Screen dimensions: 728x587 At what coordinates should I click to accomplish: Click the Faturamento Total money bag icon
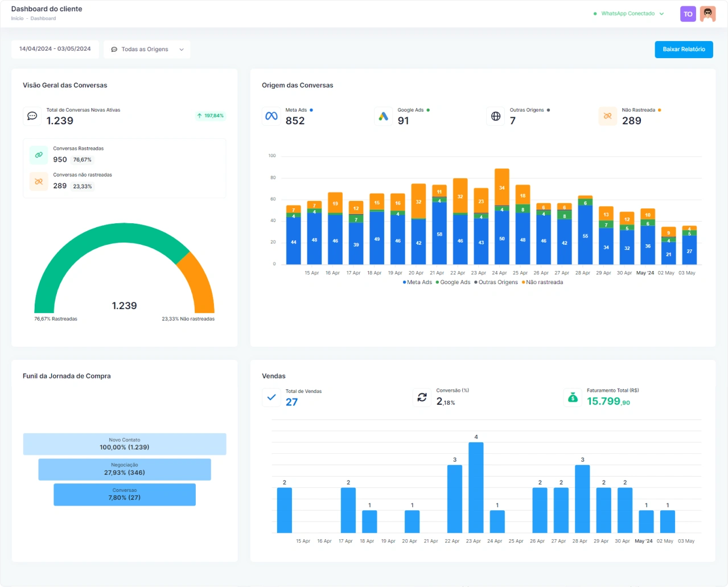point(573,397)
